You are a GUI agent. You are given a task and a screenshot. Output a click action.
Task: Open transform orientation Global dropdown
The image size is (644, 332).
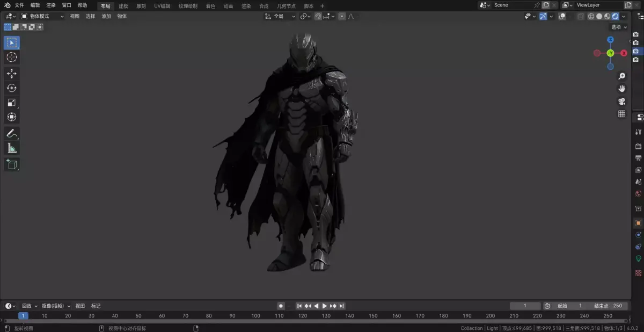(280, 16)
